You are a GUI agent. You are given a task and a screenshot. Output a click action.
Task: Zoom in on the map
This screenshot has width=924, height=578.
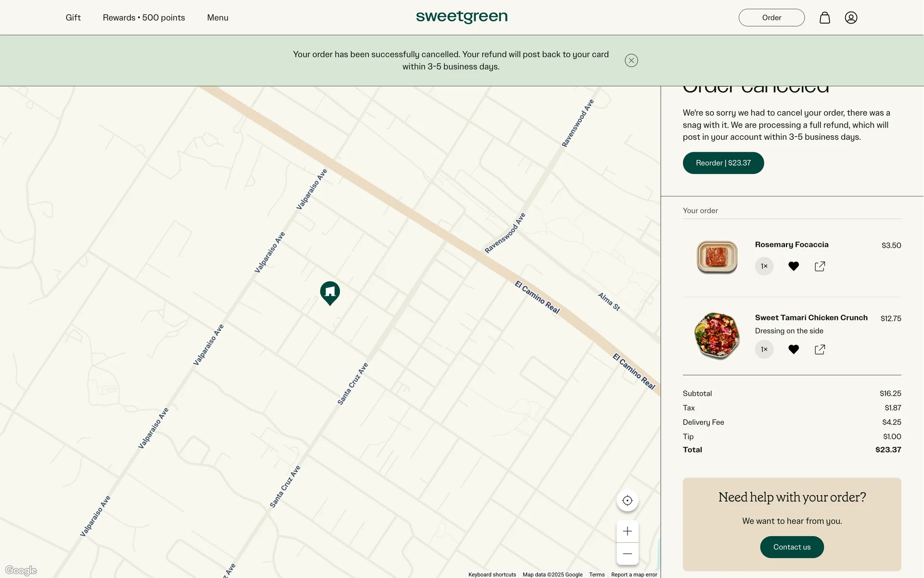click(627, 531)
